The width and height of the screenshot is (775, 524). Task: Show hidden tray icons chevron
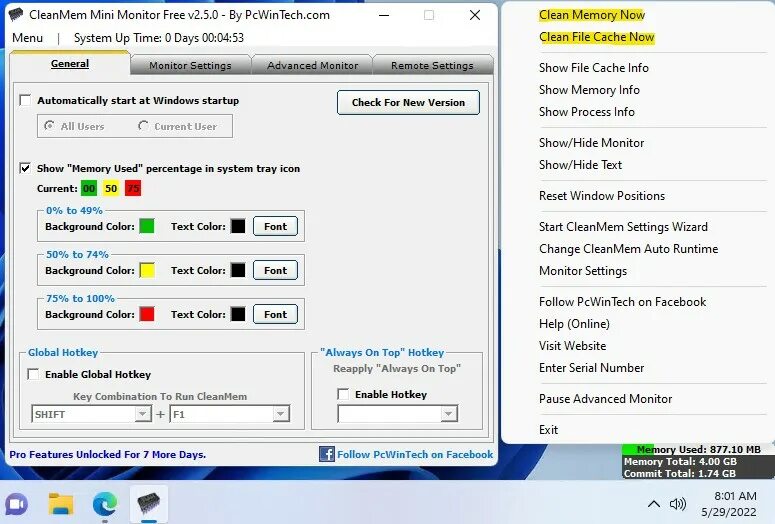pos(653,504)
